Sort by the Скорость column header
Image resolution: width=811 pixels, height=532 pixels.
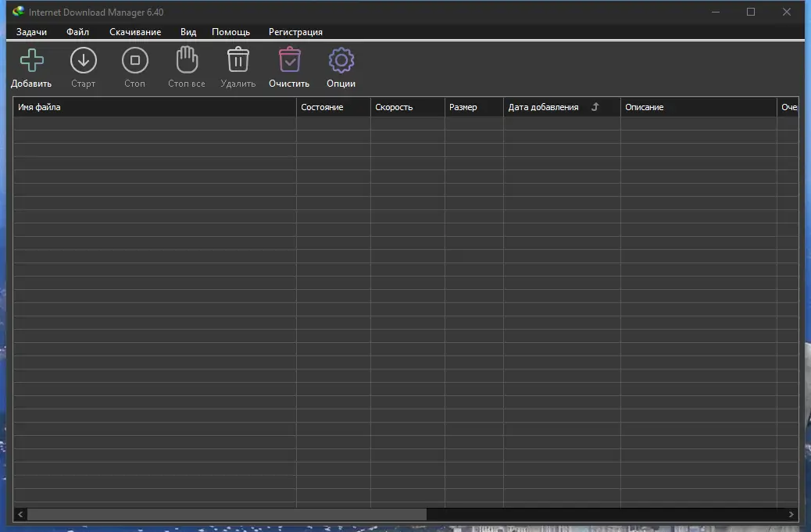408,107
